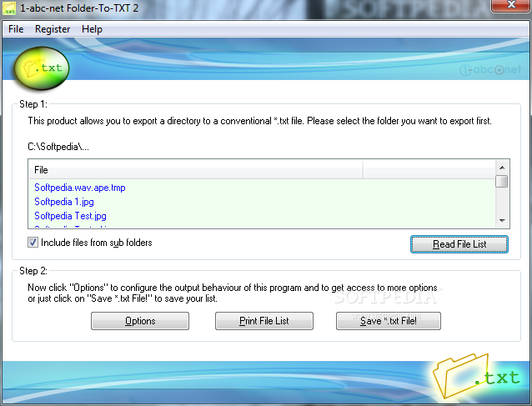Close the Folder-To-TXT window
The image size is (532, 406).
[x=511, y=5]
